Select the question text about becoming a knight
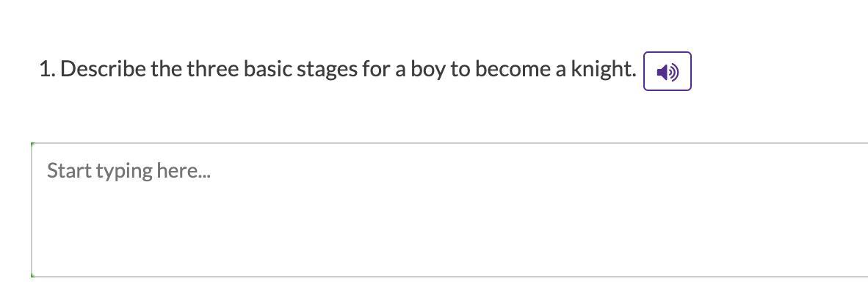868x298 pixels. pos(338,70)
